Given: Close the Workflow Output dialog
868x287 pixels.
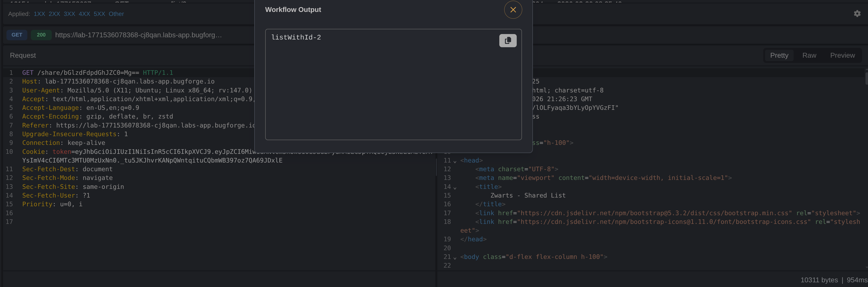Looking at the screenshot, I should click(513, 10).
